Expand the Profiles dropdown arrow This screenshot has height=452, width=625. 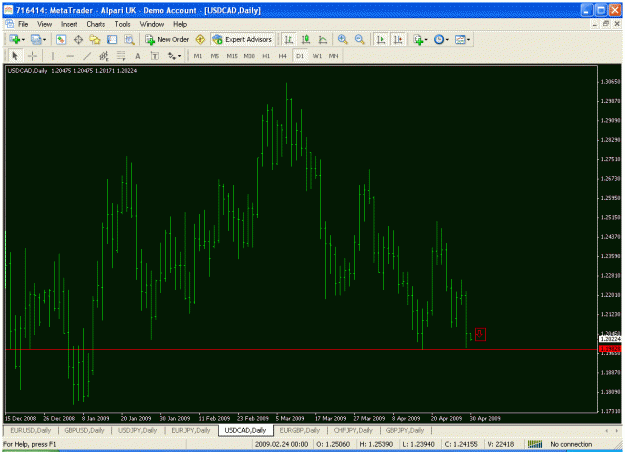click(x=44, y=39)
